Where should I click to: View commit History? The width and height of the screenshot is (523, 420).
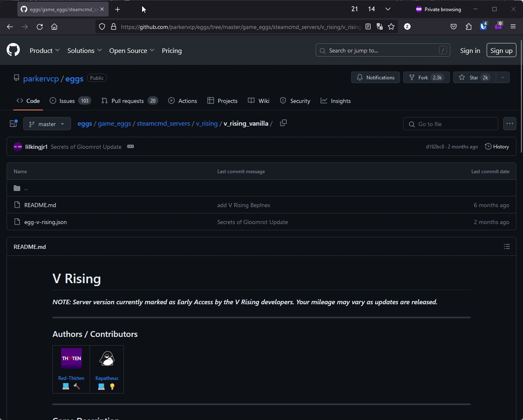point(497,147)
